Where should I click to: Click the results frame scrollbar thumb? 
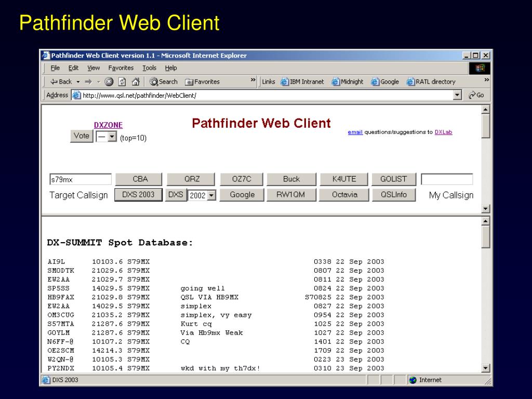(486, 237)
